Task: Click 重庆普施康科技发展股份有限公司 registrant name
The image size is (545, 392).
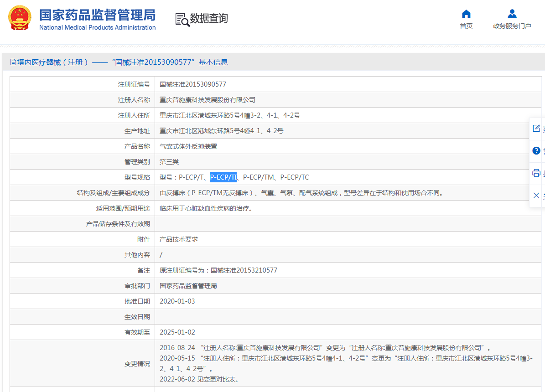Action: [x=208, y=100]
